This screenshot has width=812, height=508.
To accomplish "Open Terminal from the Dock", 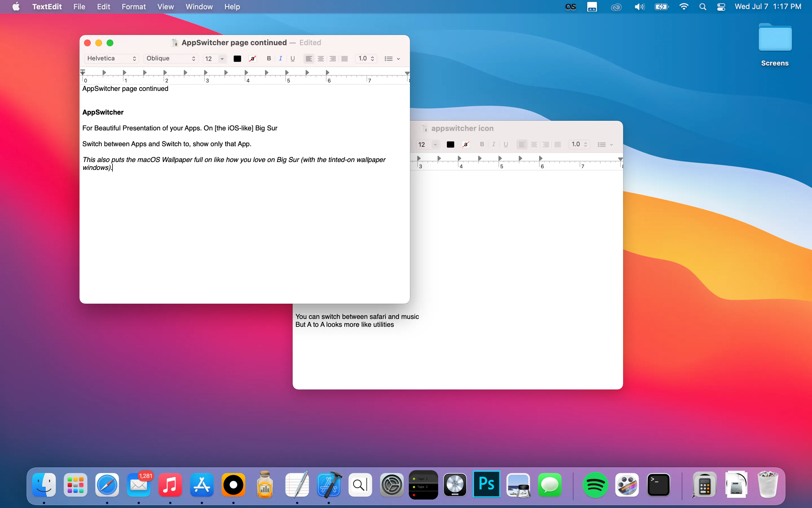I will tap(658, 485).
